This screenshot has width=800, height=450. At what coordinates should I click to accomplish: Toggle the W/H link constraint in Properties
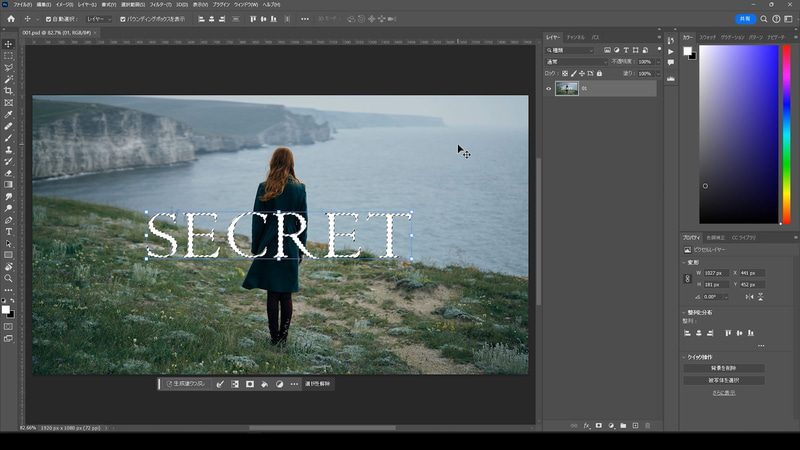(x=687, y=279)
